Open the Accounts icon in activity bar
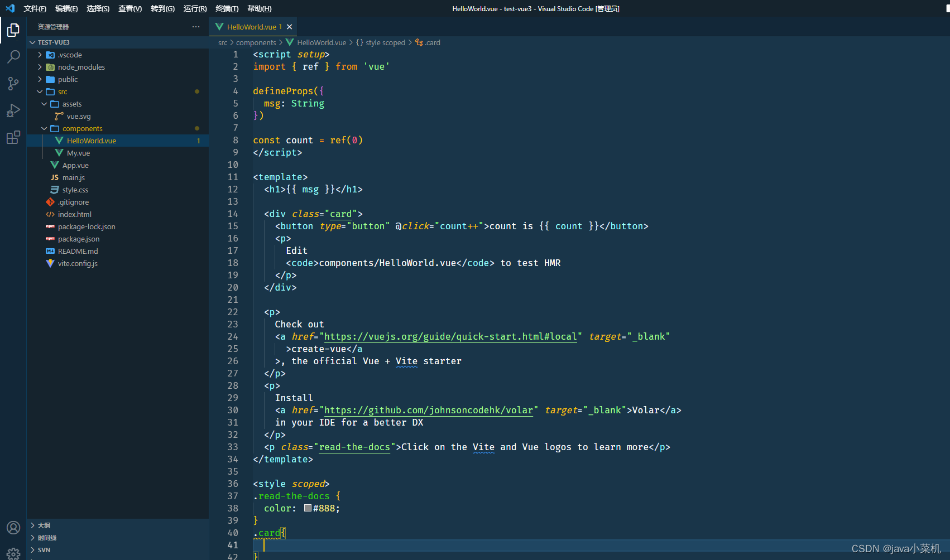The width and height of the screenshot is (950, 560). pos(13,528)
